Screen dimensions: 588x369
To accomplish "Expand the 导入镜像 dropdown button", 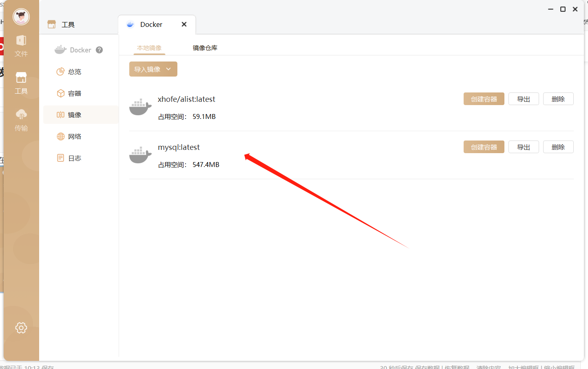I will pyautogui.click(x=153, y=69).
